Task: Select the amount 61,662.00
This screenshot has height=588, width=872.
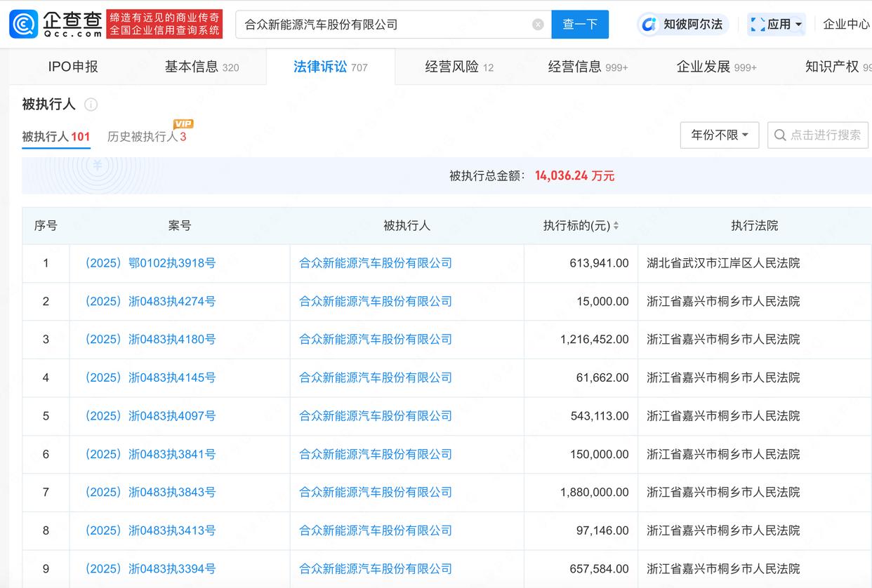Action: pos(603,377)
